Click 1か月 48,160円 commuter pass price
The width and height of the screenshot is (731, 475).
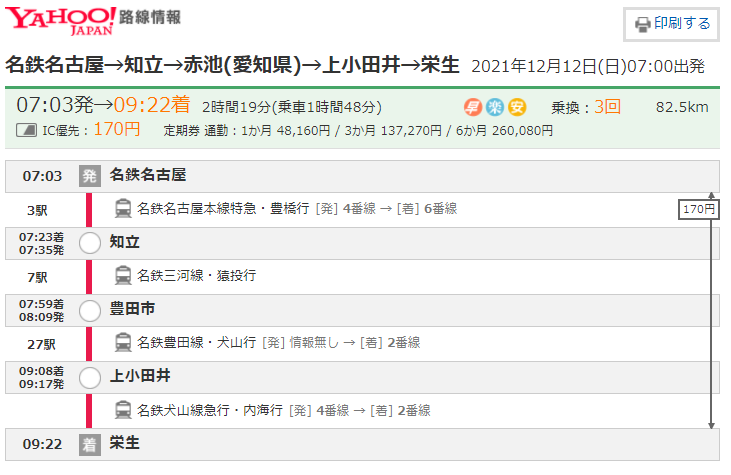[x=285, y=131]
